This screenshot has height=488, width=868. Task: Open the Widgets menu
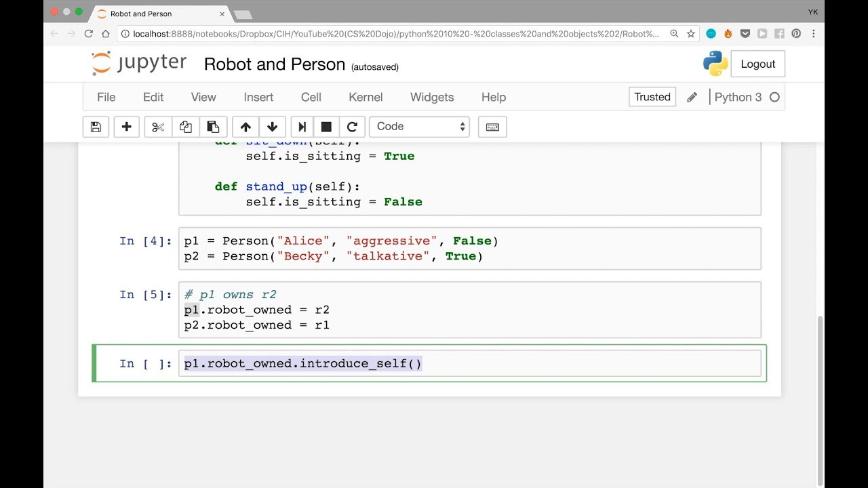tap(432, 97)
